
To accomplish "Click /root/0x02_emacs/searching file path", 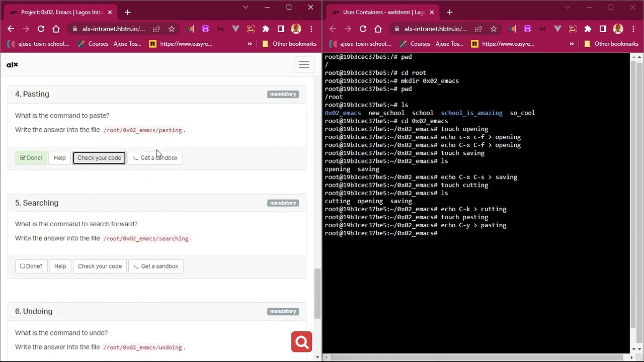I will [146, 239].
